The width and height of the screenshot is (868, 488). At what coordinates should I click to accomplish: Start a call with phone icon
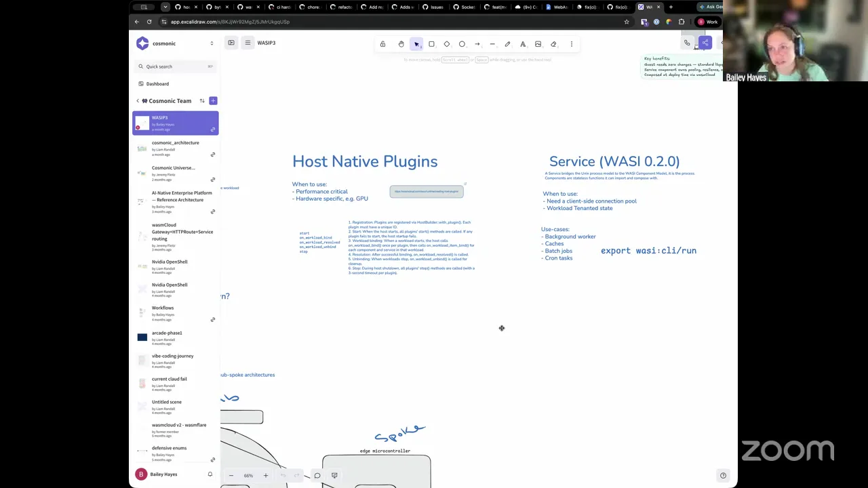687,43
